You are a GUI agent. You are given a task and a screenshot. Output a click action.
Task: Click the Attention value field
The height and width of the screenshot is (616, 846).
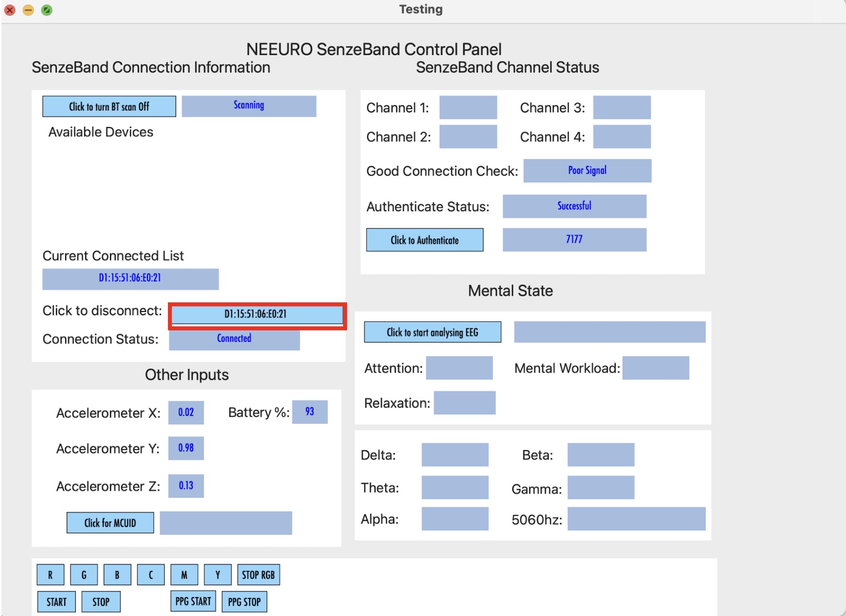[x=459, y=368]
